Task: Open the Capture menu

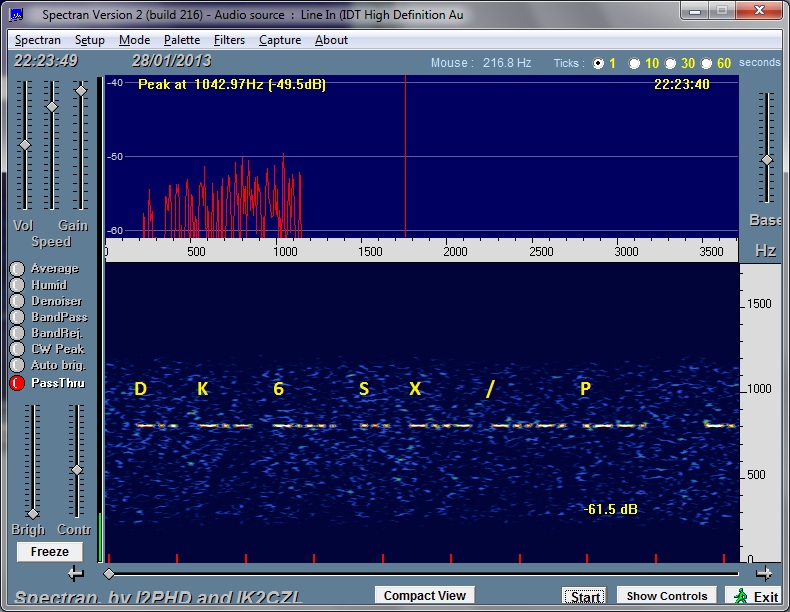Action: tap(280, 40)
